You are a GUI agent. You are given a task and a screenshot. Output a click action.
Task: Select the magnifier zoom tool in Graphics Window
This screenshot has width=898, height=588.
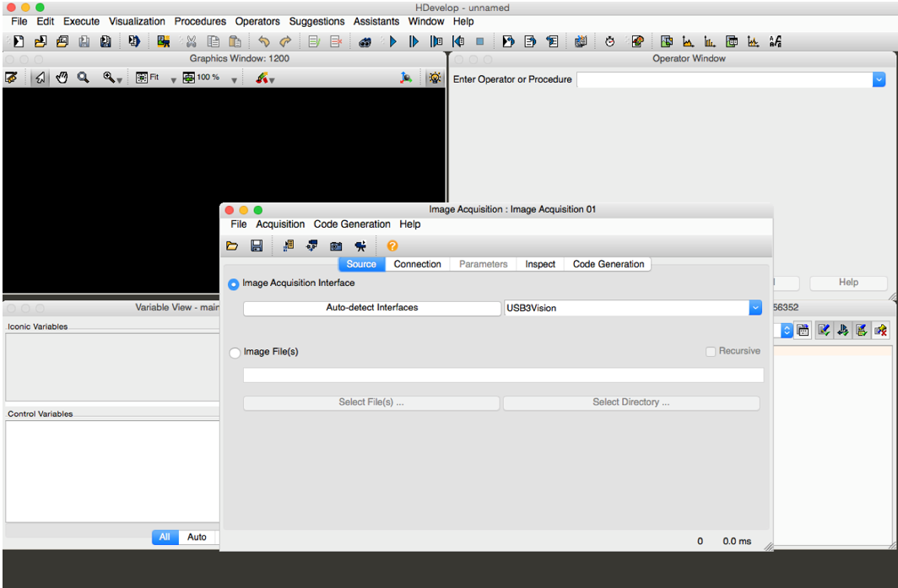(x=84, y=78)
